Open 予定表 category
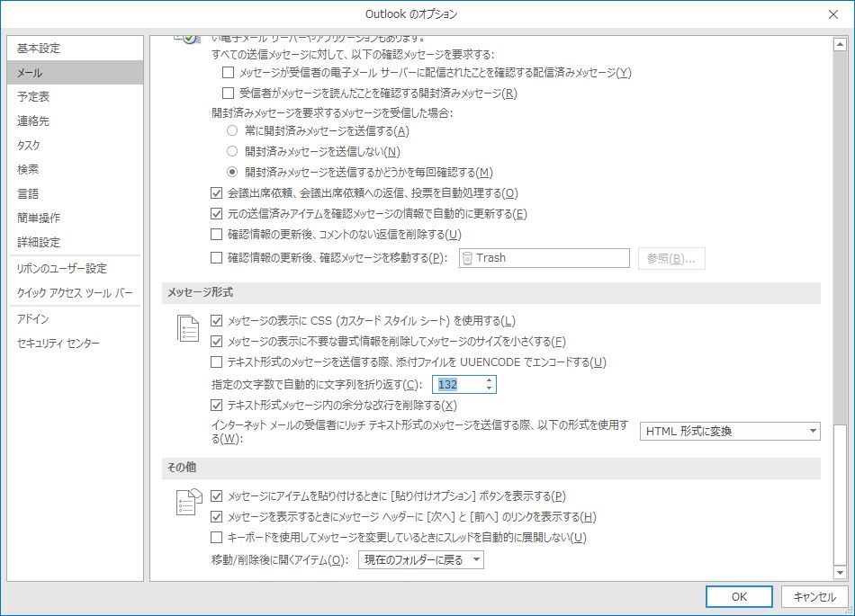855x616 pixels. point(76,97)
